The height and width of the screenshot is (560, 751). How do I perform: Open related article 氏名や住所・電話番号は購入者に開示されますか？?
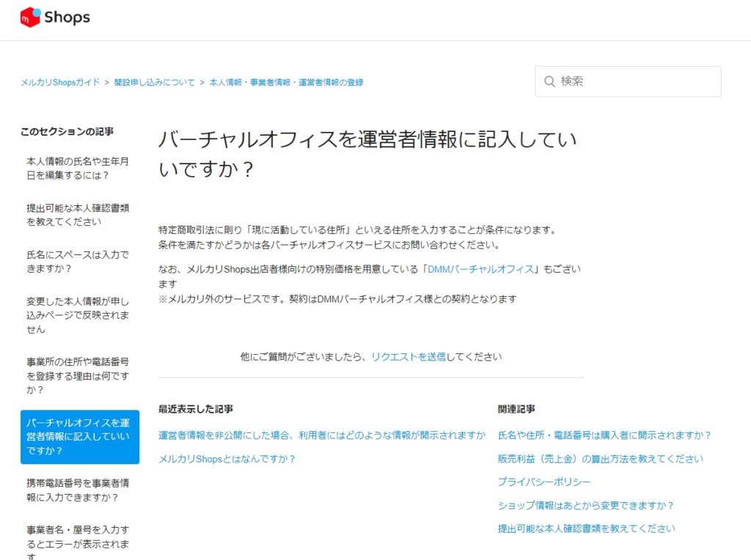604,435
